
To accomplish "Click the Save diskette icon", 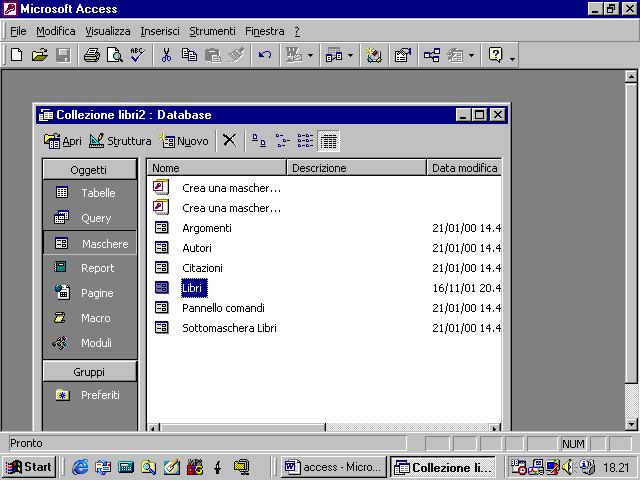I will click(x=63, y=55).
